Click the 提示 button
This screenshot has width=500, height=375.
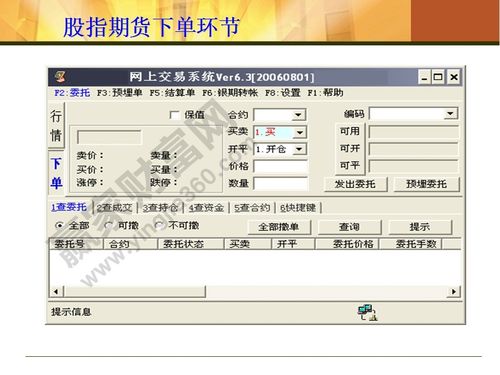420,227
